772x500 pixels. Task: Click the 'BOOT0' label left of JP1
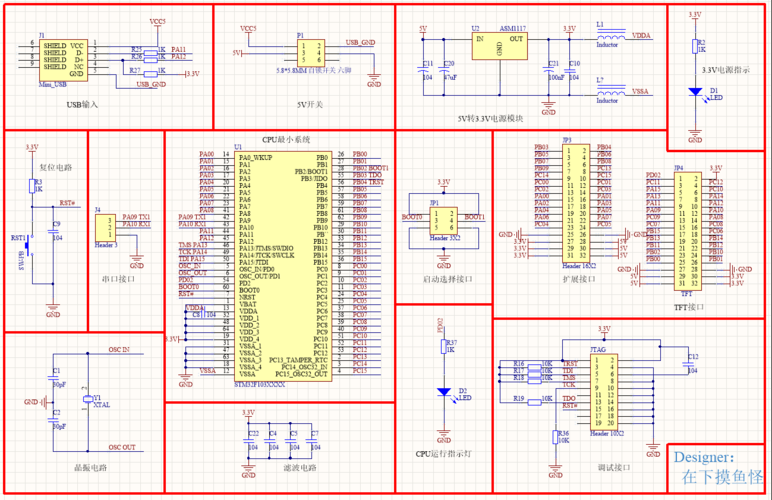pyautogui.click(x=412, y=217)
